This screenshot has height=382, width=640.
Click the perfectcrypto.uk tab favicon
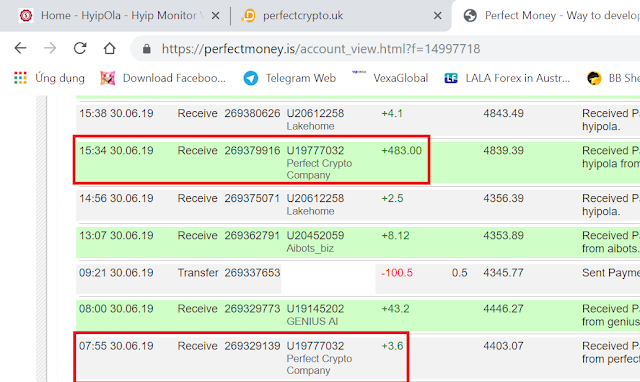click(x=248, y=16)
